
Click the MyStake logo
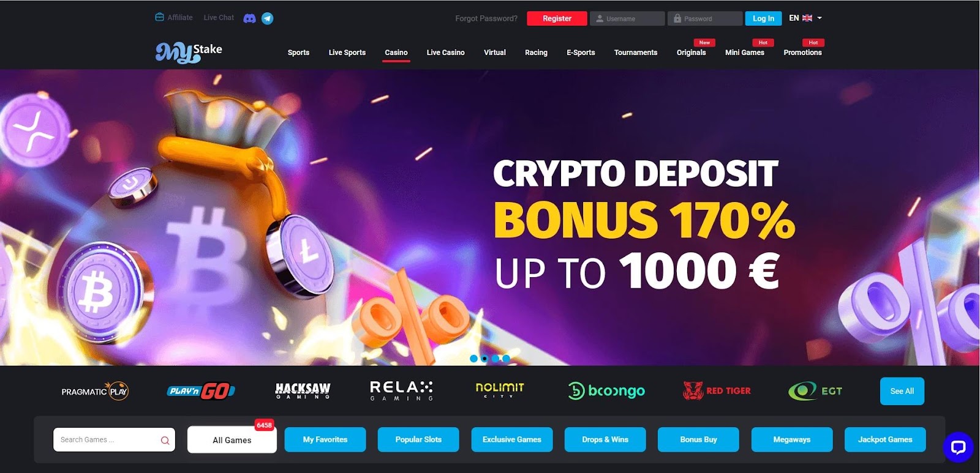click(189, 53)
